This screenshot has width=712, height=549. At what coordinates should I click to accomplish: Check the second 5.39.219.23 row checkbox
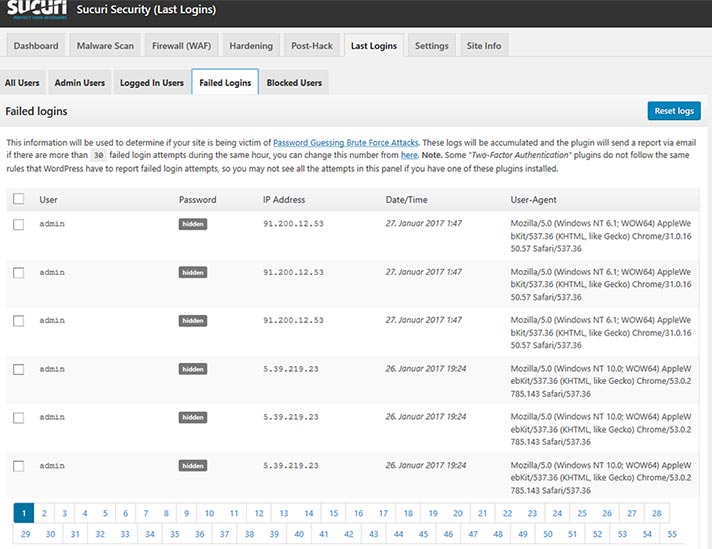point(19,418)
